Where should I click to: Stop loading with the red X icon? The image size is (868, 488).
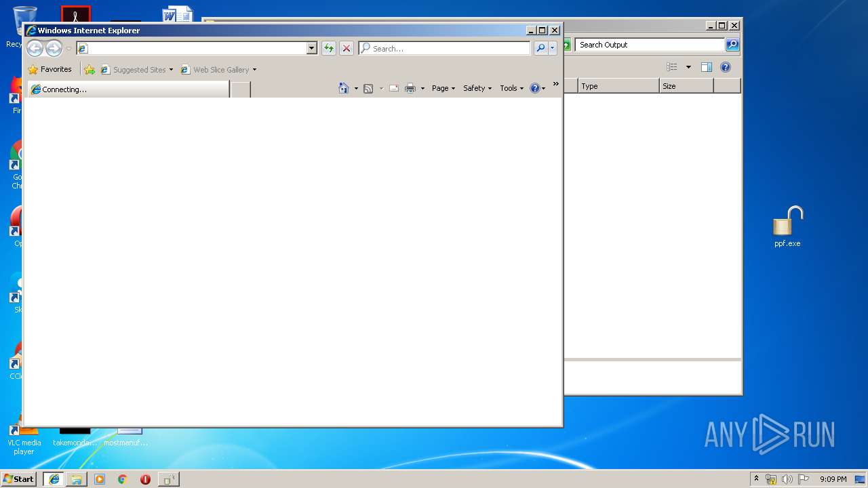coord(346,48)
